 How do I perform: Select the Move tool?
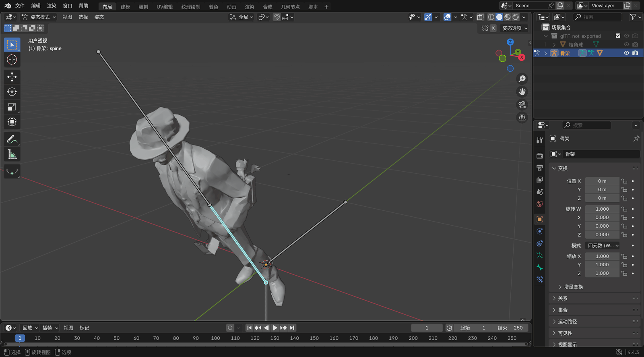12,77
